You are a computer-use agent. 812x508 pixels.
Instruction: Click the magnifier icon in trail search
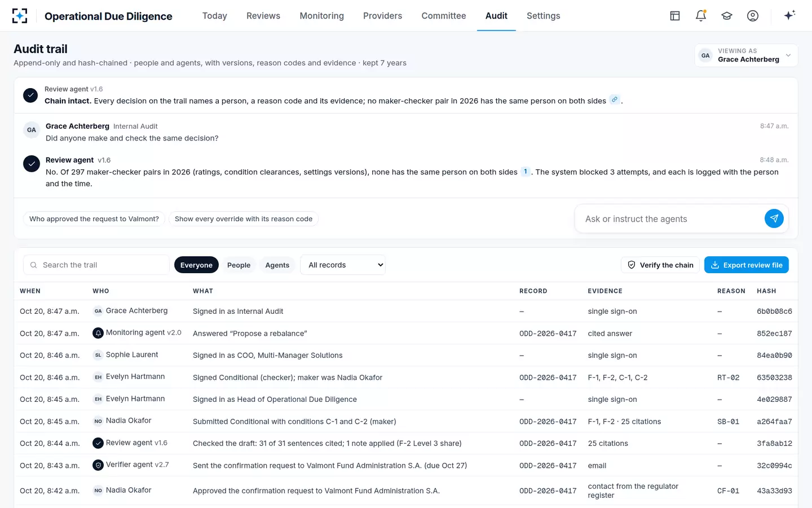click(x=34, y=265)
